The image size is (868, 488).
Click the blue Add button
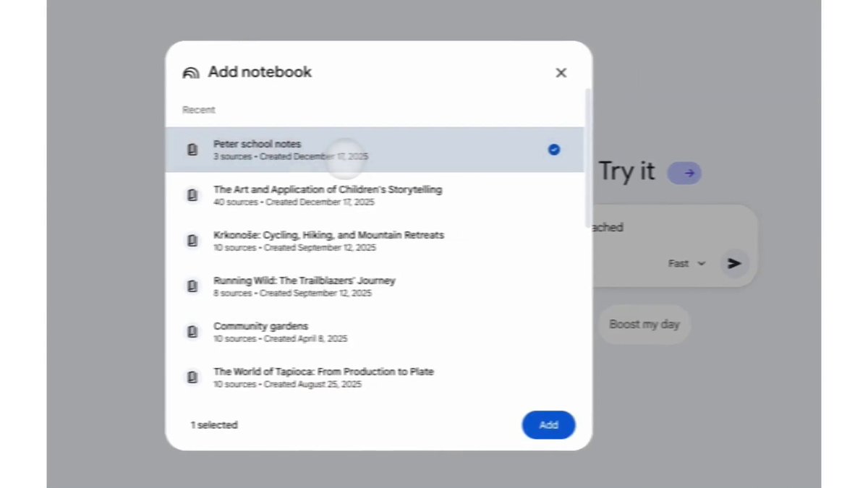click(548, 425)
